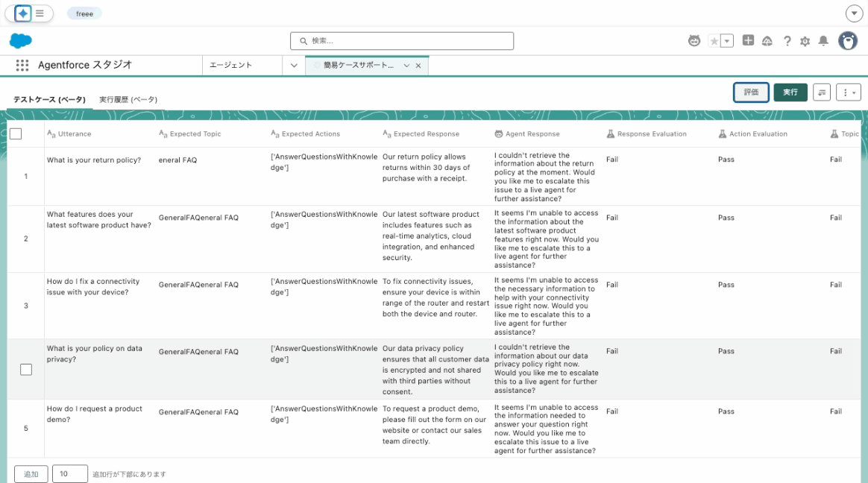Click the Astro mascot icon in header
This screenshot has width=868, height=483.
click(x=694, y=41)
